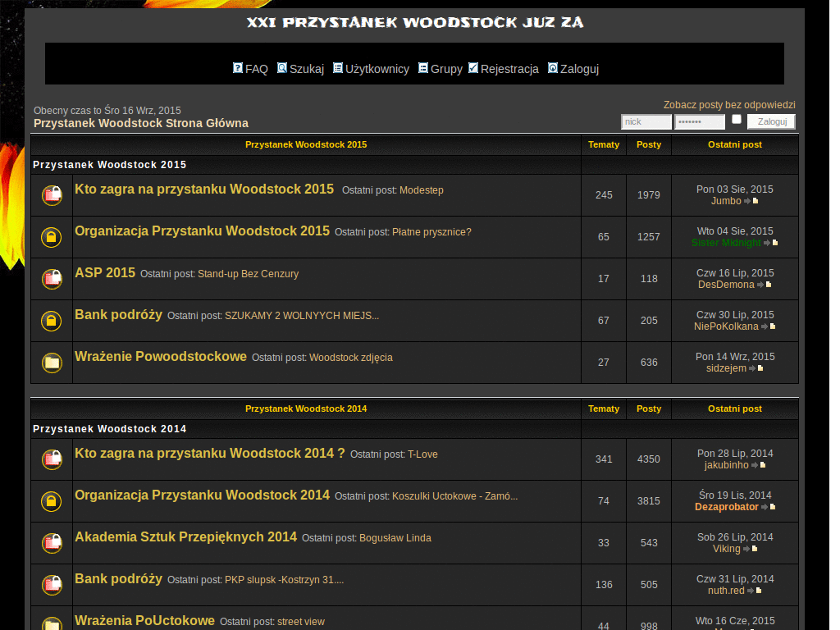The image size is (840, 630).
Task: Click the last-post icon next to Sister Midnight
Action: 771,243
